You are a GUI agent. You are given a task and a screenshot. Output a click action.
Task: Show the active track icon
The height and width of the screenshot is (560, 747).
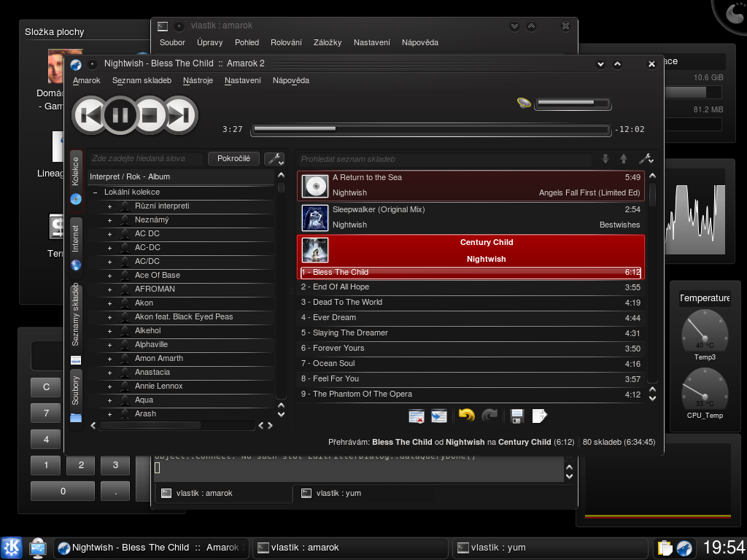[438, 416]
